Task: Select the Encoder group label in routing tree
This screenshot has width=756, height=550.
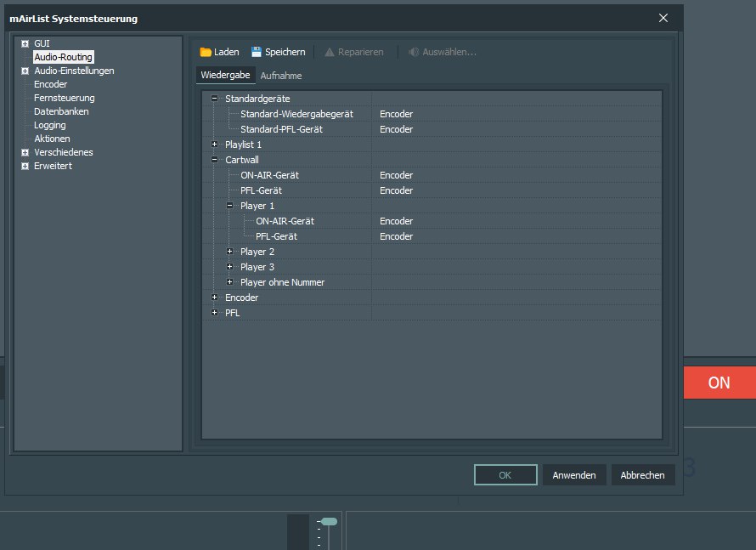Action: coord(242,298)
